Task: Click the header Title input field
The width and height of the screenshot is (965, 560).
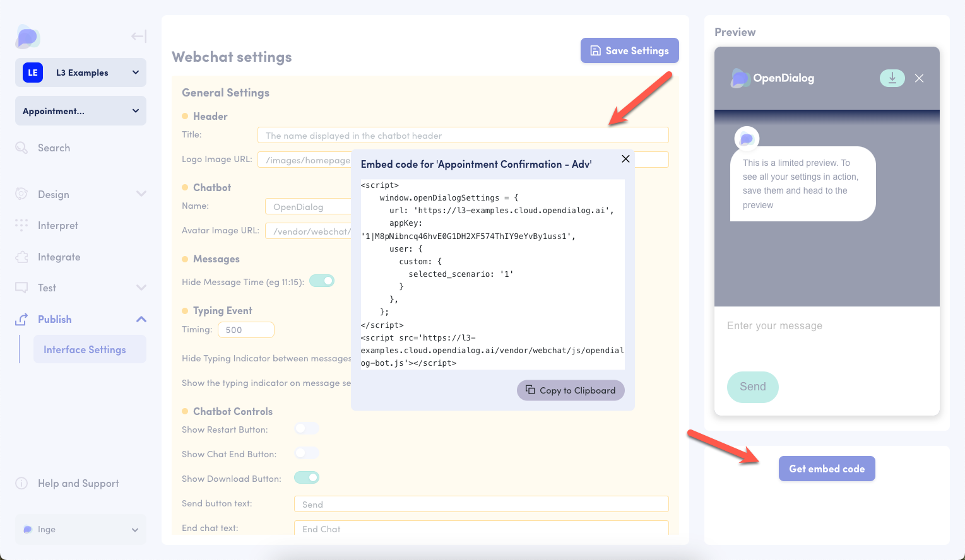Action: [463, 135]
